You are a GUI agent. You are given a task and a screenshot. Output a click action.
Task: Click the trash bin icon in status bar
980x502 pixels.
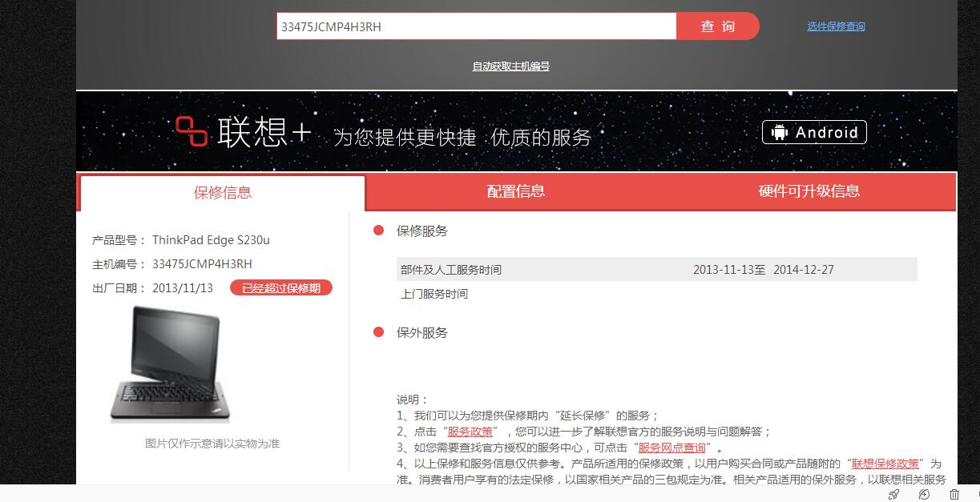point(954,495)
